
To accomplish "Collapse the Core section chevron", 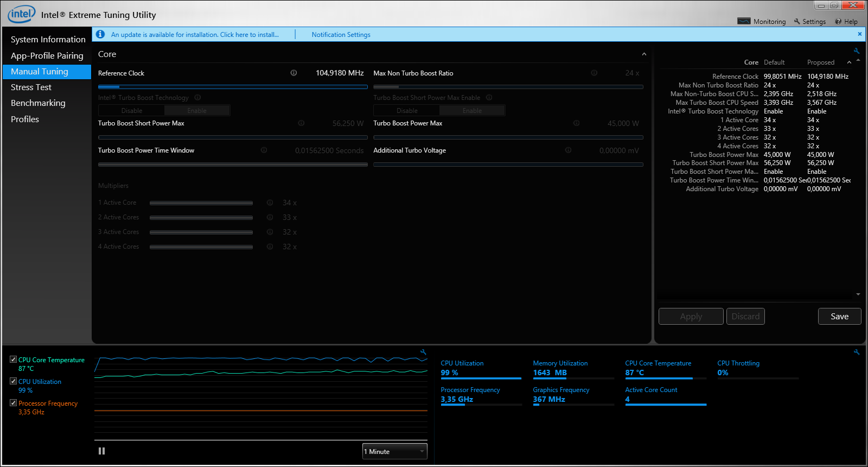I will (644, 54).
